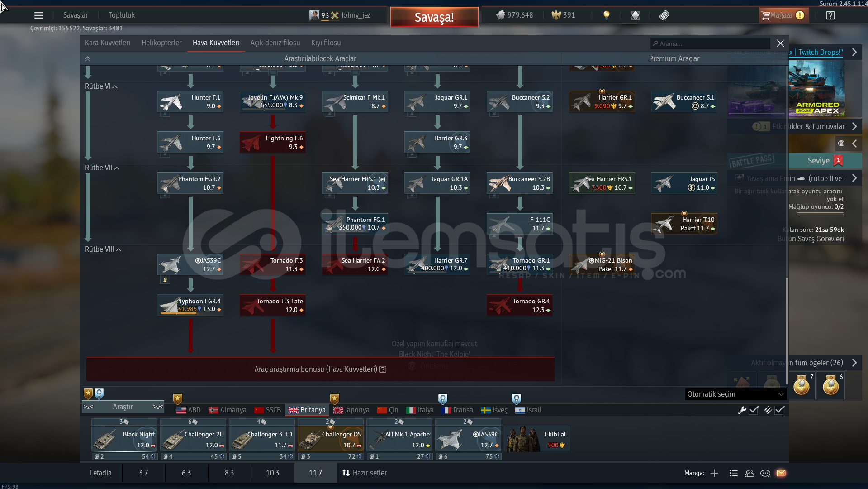Image resolution: width=868 pixels, height=489 pixels.
Task: Select AH Mk.1 Apache crew slot
Action: pyautogui.click(x=399, y=439)
